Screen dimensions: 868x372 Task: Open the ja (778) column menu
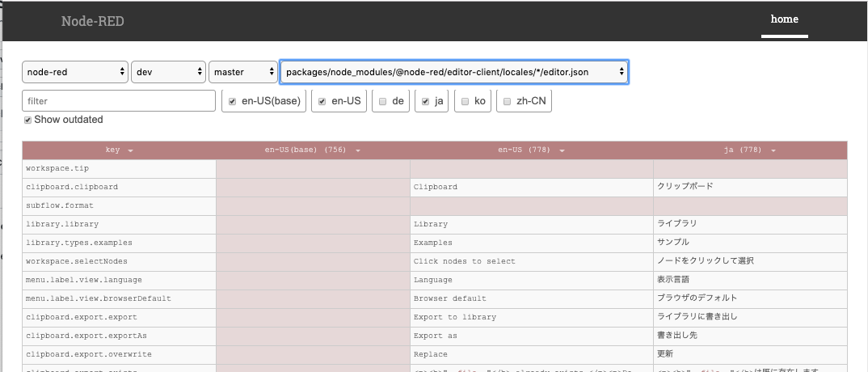773,150
